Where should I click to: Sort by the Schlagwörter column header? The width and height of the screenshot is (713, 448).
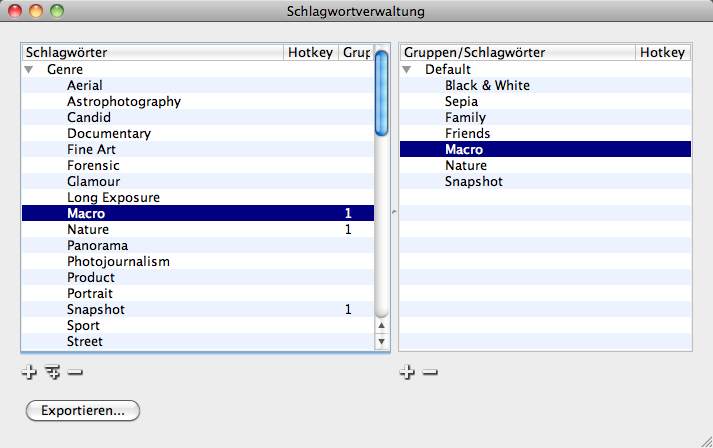pyautogui.click(x=150, y=52)
